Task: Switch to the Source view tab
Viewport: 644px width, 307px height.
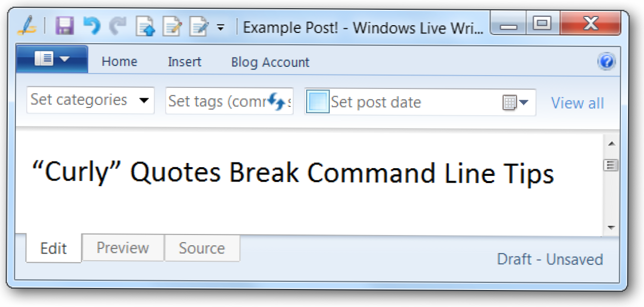Action: (202, 248)
